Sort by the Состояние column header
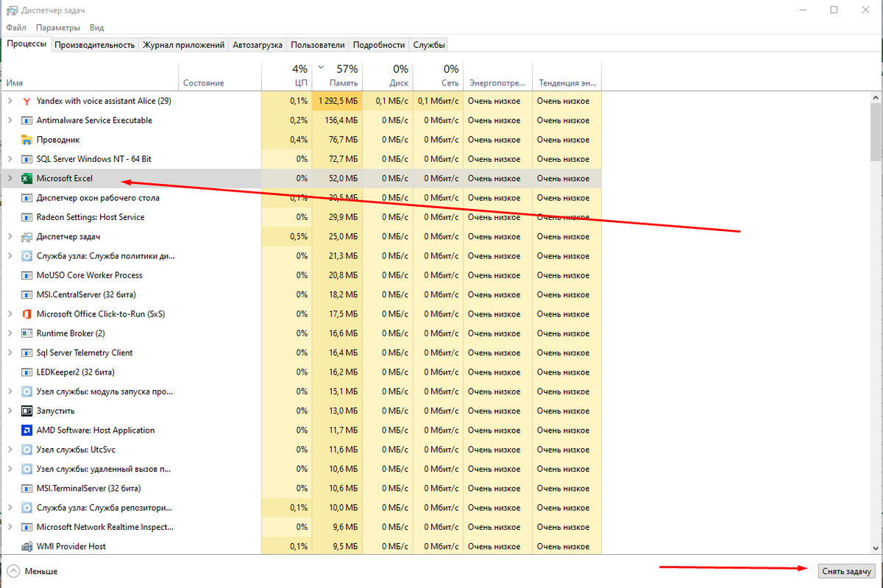Screen dimensions: 883x588 pyautogui.click(x=220, y=76)
